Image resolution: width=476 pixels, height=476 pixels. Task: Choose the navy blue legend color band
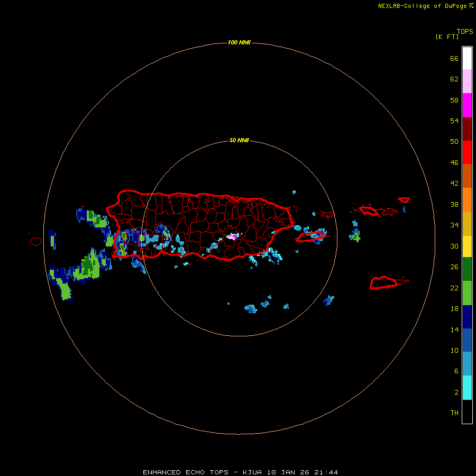(x=467, y=317)
